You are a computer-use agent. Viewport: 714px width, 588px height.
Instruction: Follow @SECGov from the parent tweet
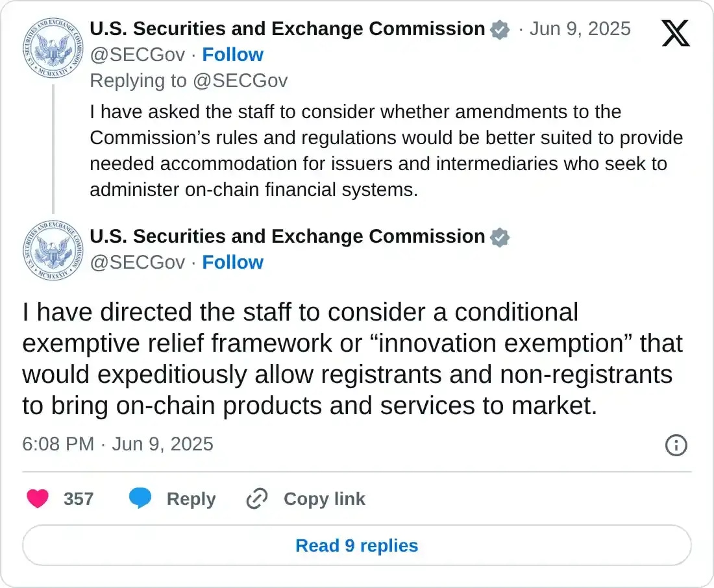tap(232, 55)
